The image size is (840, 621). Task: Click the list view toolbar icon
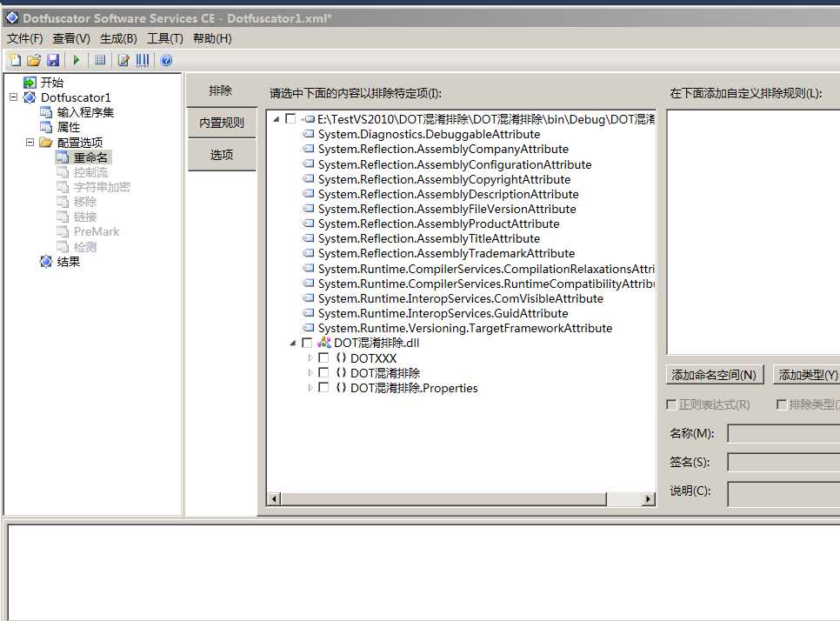(100, 60)
